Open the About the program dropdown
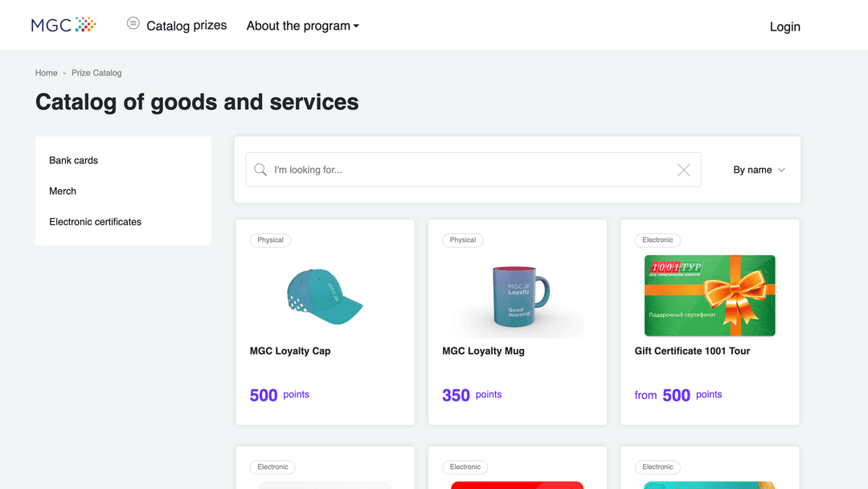Viewport: 868px width, 489px height. coord(302,26)
